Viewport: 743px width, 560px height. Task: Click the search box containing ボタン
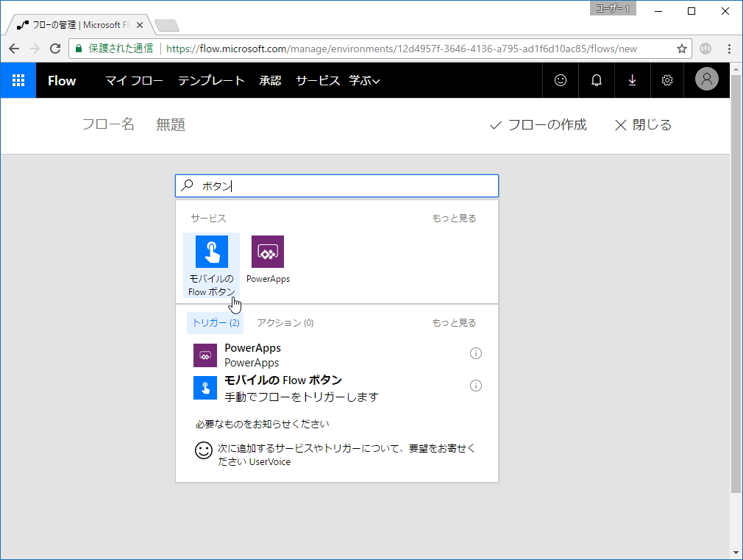pos(337,186)
